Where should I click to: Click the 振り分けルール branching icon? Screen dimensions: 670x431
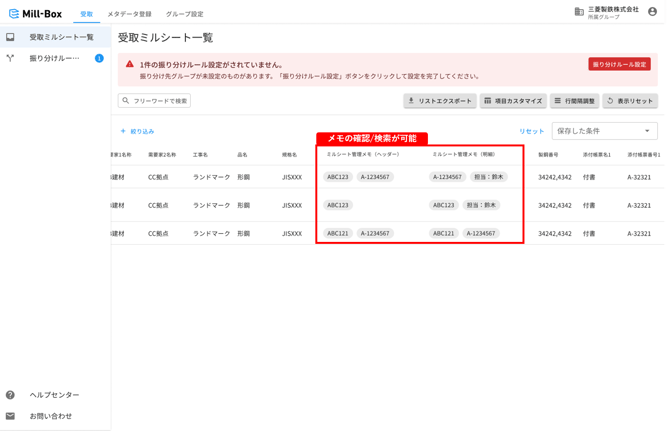(x=10, y=58)
